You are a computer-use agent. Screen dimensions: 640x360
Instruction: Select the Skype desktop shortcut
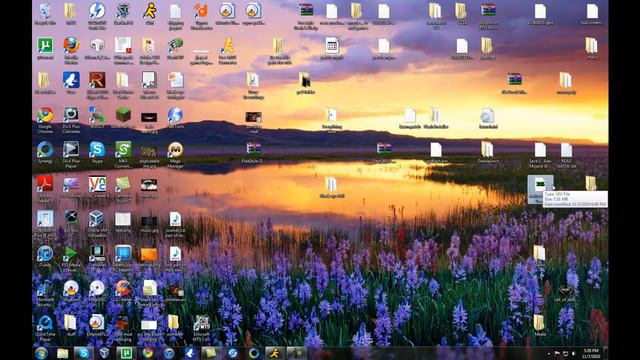[97, 153]
